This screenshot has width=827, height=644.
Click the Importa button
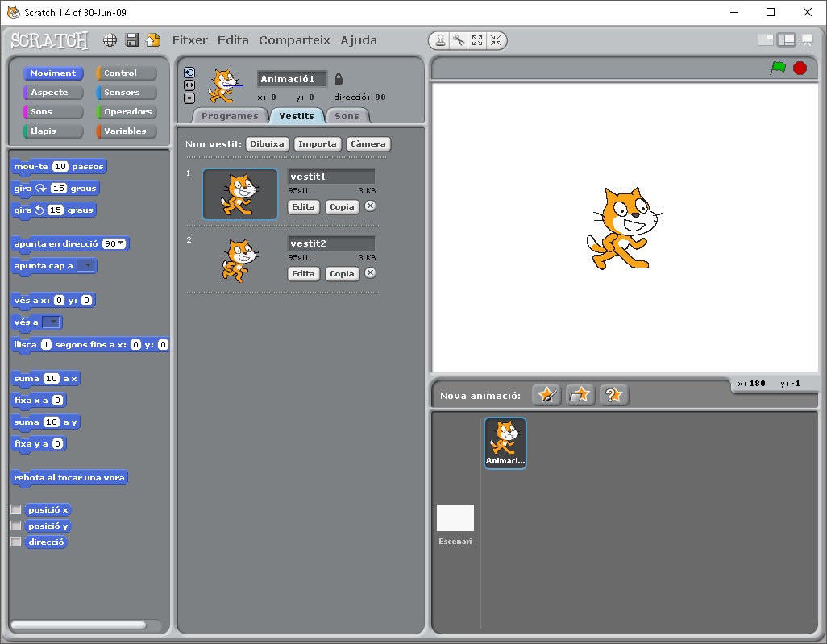click(x=318, y=144)
